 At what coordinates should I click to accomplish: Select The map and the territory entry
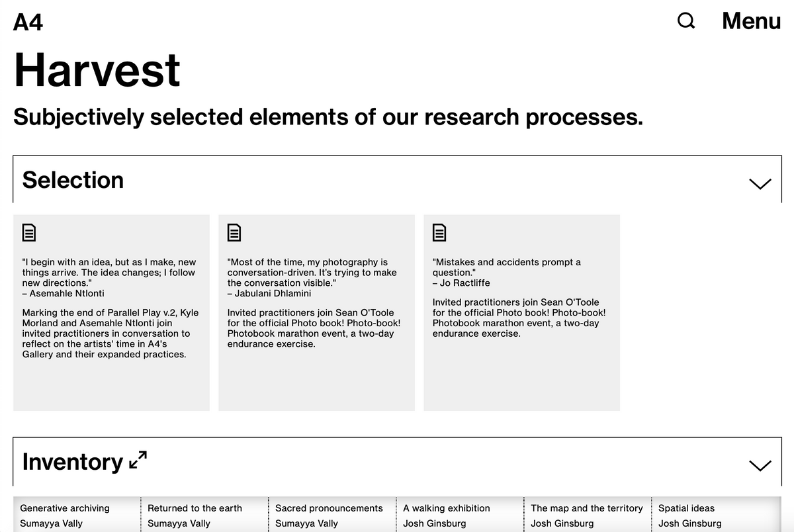pos(586,508)
